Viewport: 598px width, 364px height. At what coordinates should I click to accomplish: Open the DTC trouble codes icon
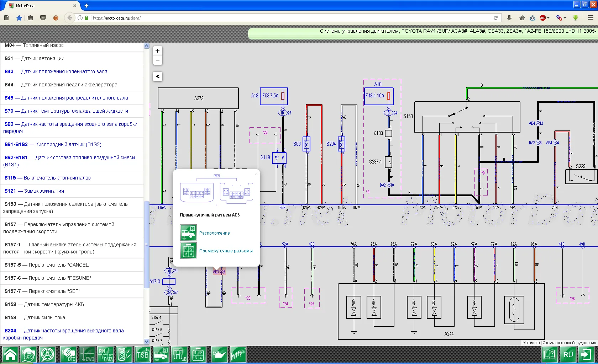(68, 355)
